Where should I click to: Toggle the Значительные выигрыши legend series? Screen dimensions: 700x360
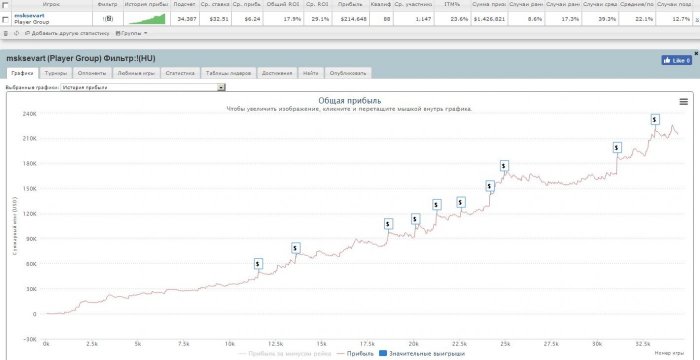(x=421, y=354)
